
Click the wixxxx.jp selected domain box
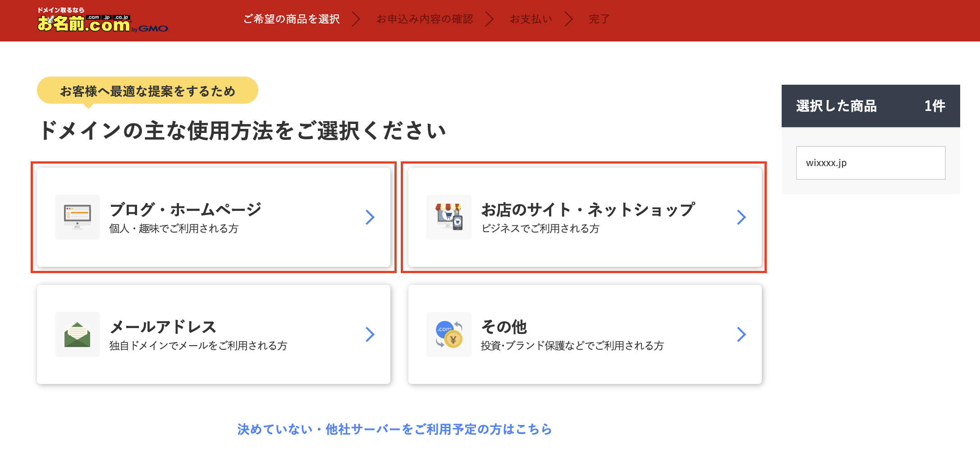point(870,163)
